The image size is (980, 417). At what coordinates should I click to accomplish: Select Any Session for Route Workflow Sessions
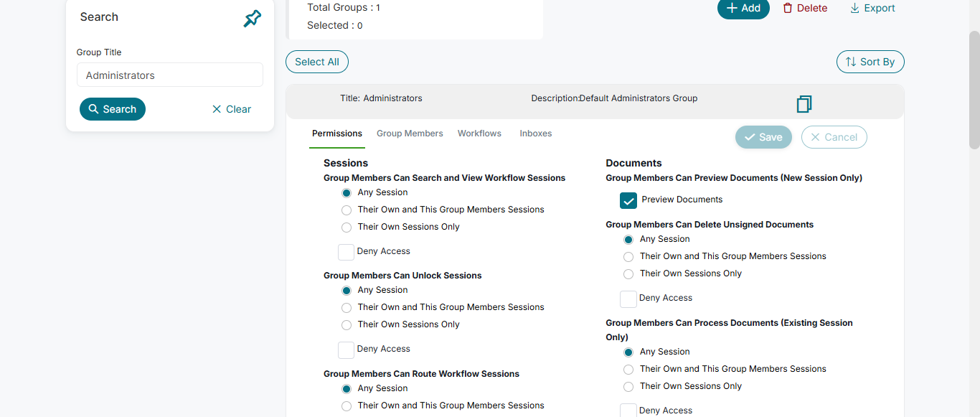click(x=347, y=389)
